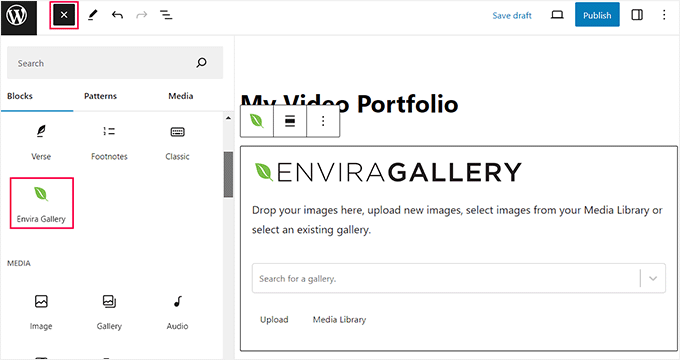Click the block search field

pyautogui.click(x=115, y=63)
